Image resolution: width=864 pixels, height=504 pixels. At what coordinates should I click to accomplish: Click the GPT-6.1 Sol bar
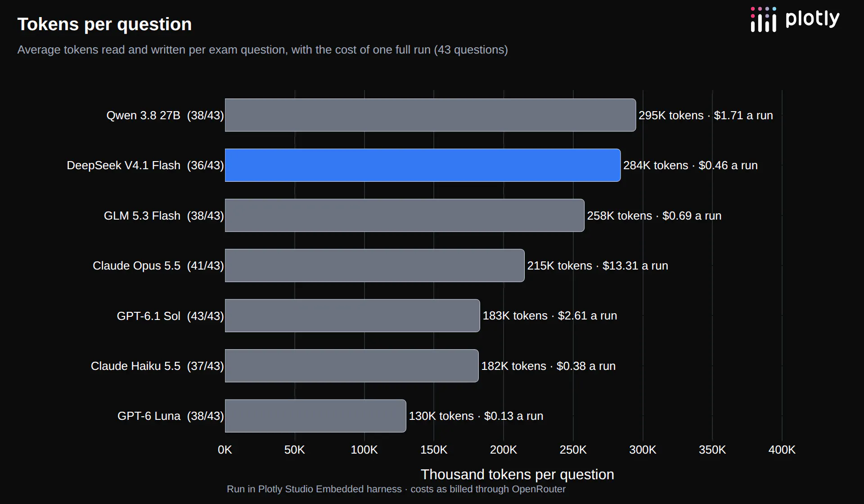[x=352, y=315]
